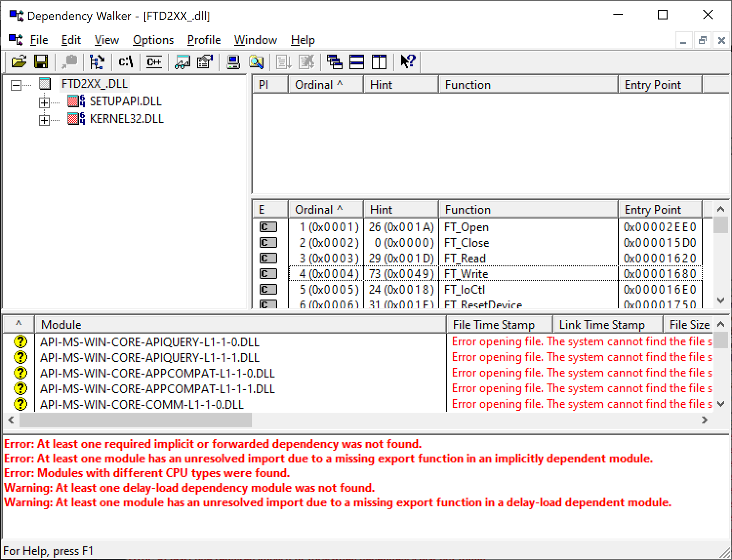
Task: Restore the inner FTD2XX_.dll child window
Action: pyautogui.click(x=702, y=40)
